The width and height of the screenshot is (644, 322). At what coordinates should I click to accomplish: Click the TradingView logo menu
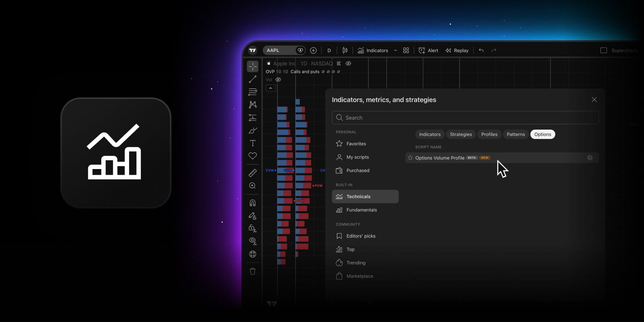[252, 50]
